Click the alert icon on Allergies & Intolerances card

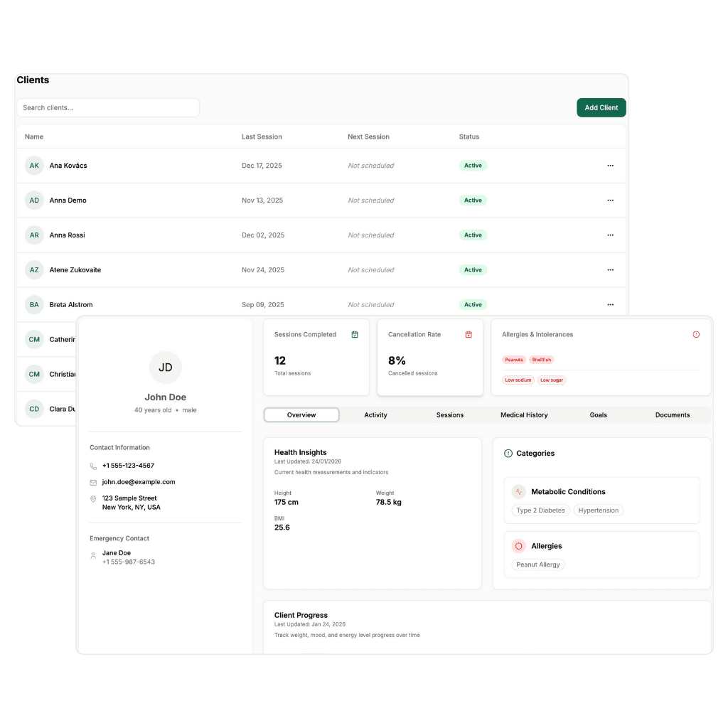[x=696, y=334]
